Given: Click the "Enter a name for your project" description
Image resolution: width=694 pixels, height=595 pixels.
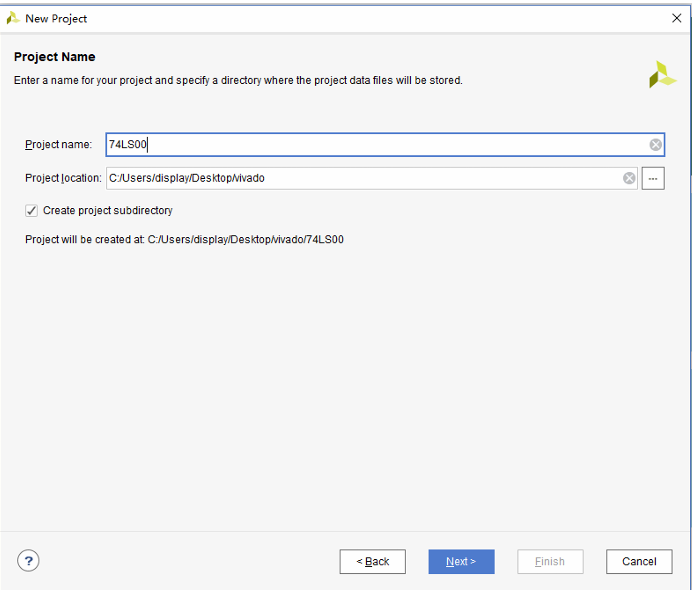Looking at the screenshot, I should pyautogui.click(x=238, y=80).
